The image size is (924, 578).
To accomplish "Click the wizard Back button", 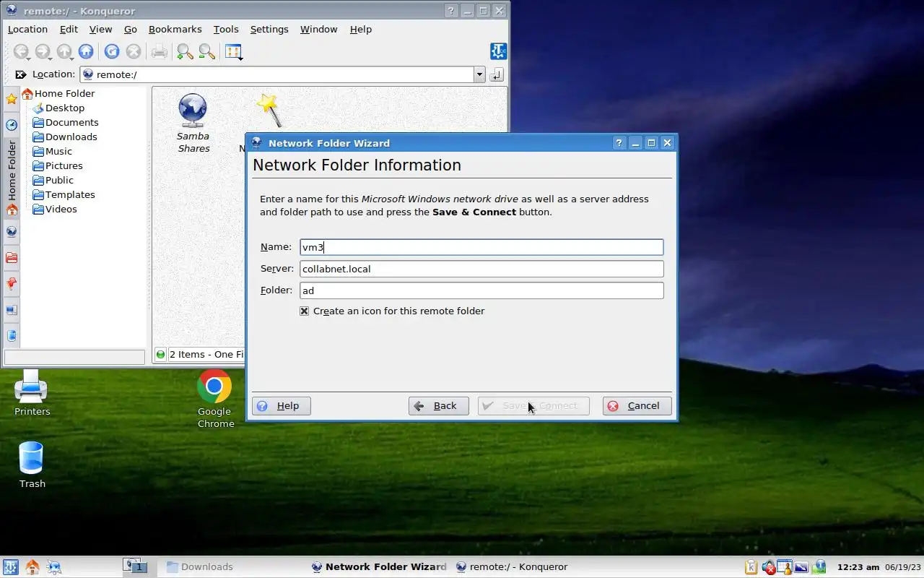I will 438,406.
